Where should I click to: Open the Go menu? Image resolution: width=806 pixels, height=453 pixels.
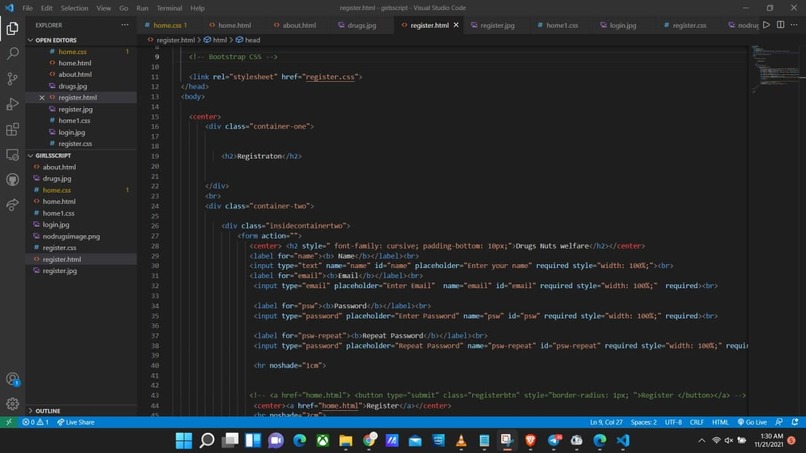[123, 8]
